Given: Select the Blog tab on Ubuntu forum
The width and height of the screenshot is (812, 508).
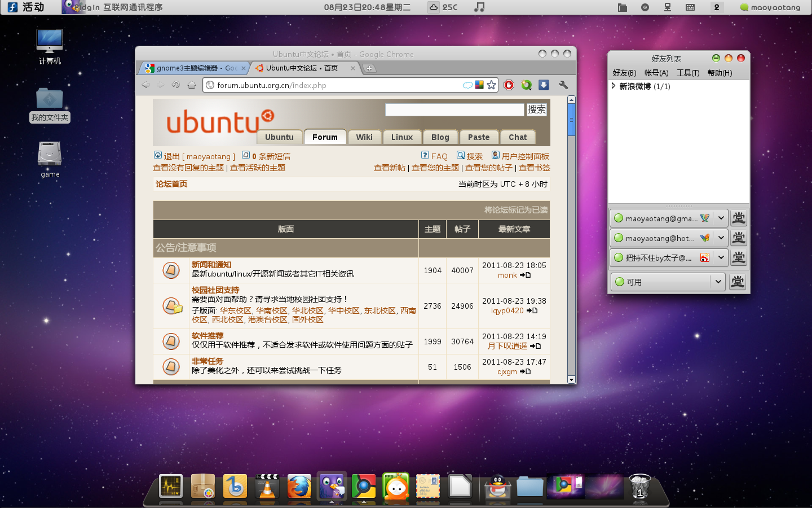Looking at the screenshot, I should point(440,137).
